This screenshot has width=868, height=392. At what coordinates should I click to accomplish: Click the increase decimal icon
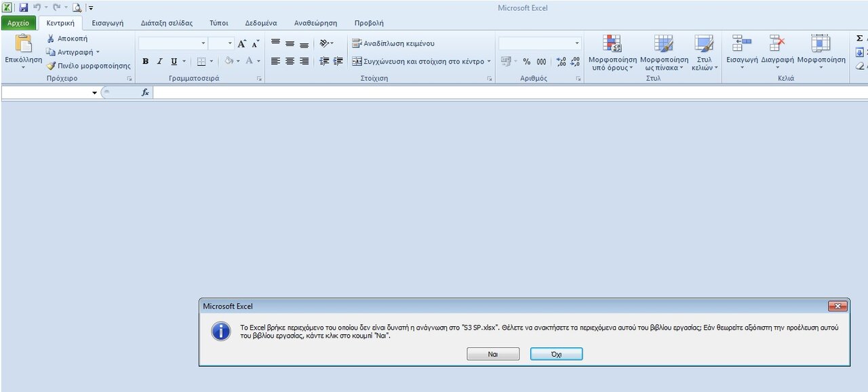(561, 61)
